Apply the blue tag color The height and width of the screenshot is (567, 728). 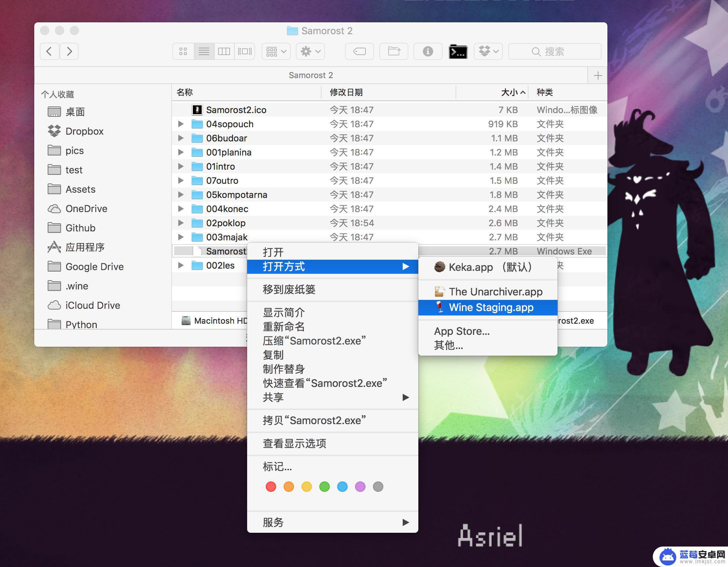342,487
